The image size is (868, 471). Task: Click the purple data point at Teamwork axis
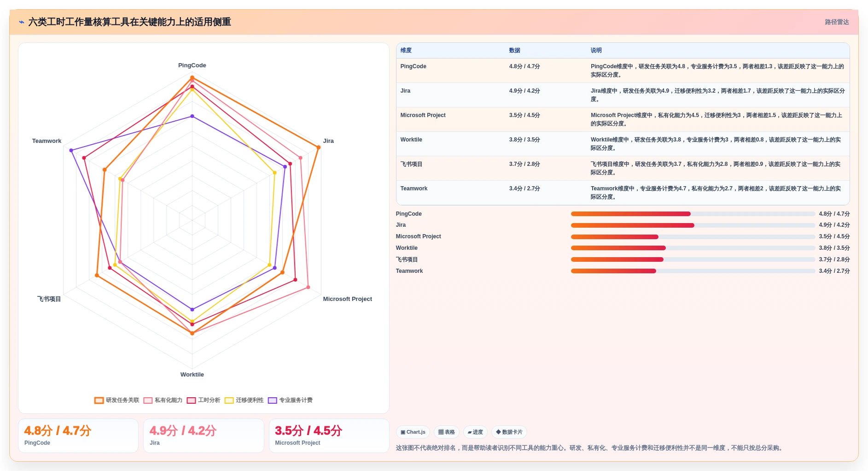tap(71, 150)
